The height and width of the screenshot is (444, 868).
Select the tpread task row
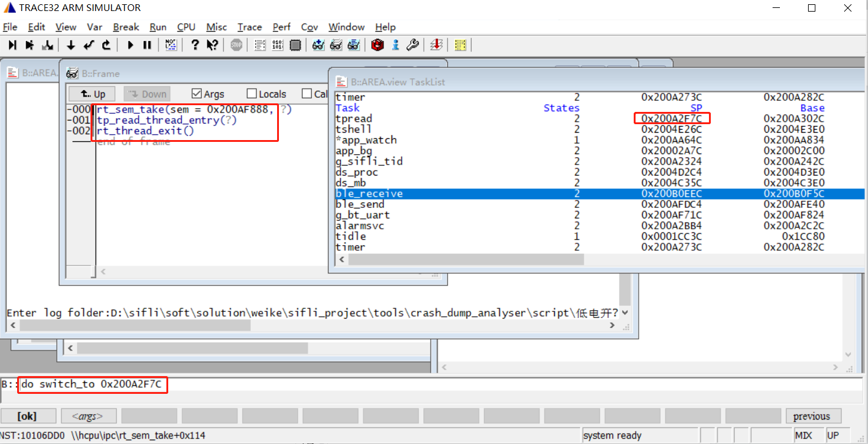(599, 119)
